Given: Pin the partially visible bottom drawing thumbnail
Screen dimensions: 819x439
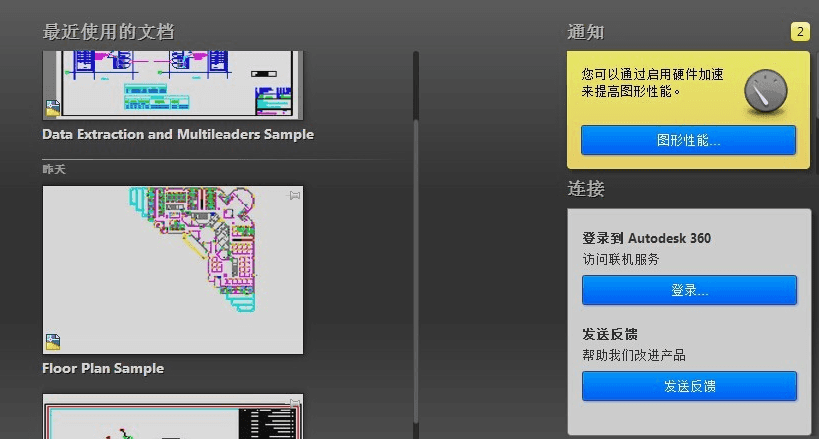Looking at the screenshot, I should pyautogui.click(x=294, y=403).
